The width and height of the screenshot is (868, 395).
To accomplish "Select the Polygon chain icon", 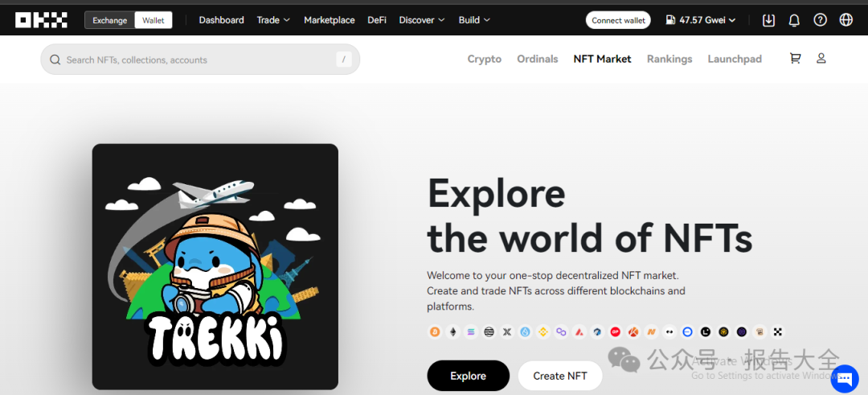I will [561, 331].
